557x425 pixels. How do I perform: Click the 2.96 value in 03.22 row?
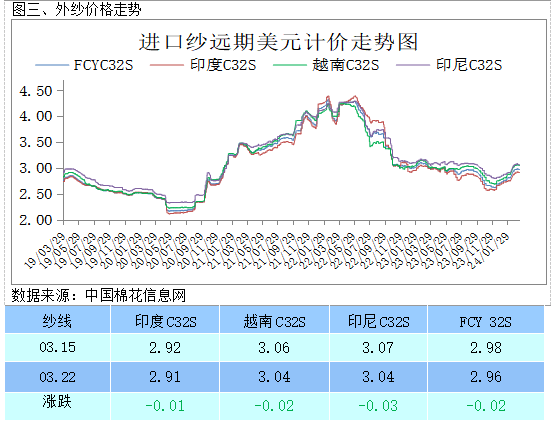coord(486,377)
